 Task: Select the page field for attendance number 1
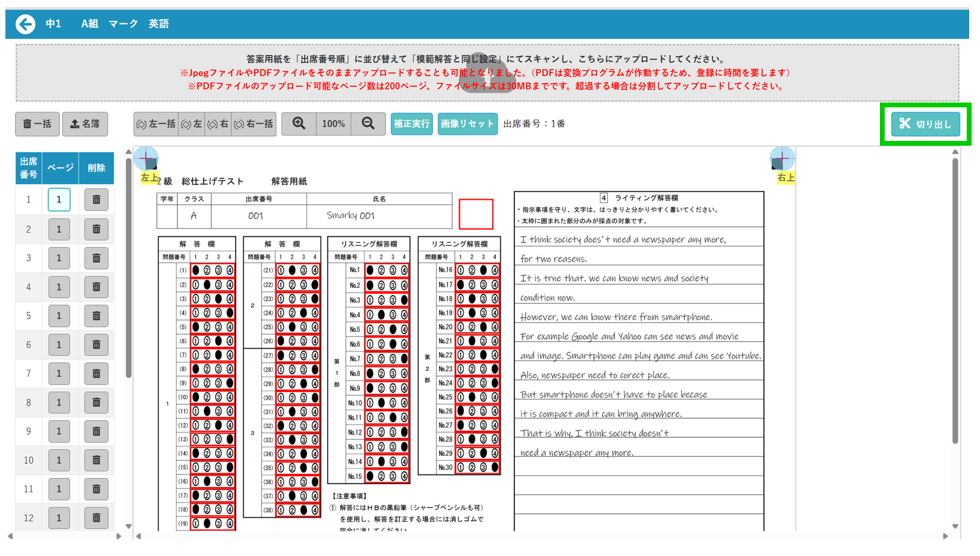tap(59, 200)
